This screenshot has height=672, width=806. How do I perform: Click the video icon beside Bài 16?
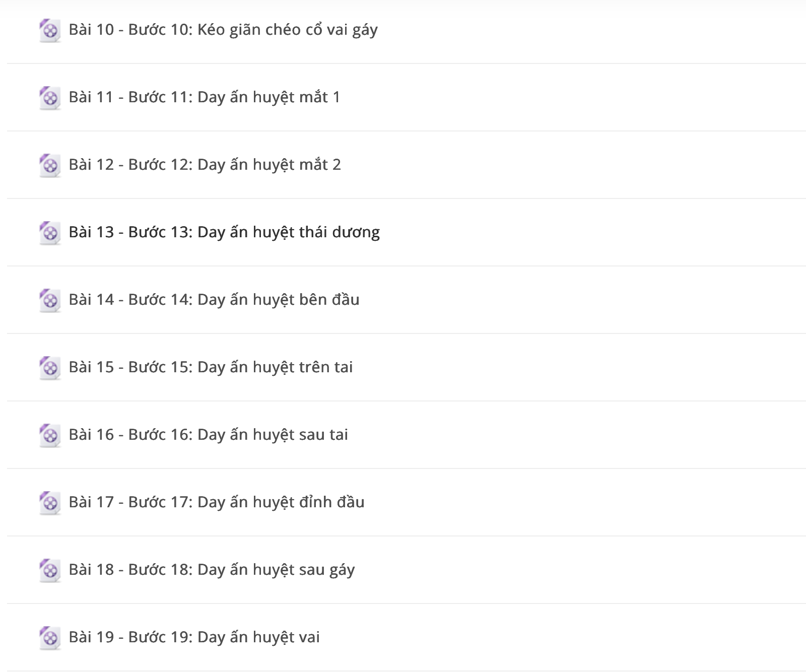point(50,435)
